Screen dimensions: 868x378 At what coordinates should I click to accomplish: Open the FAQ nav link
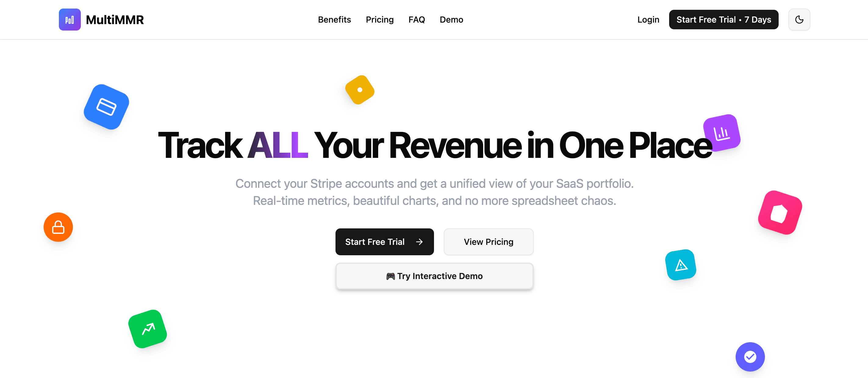click(x=417, y=20)
